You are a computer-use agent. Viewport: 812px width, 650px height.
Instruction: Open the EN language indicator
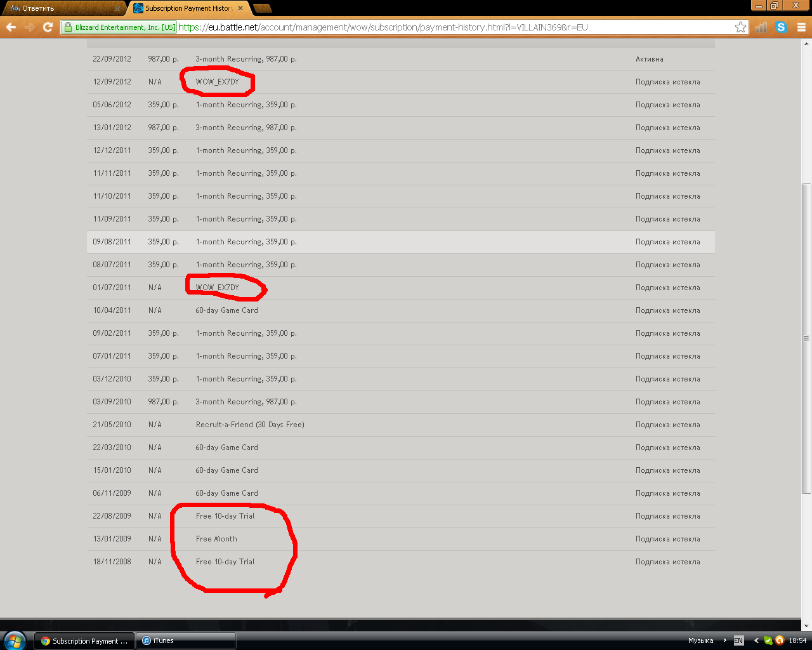point(738,640)
